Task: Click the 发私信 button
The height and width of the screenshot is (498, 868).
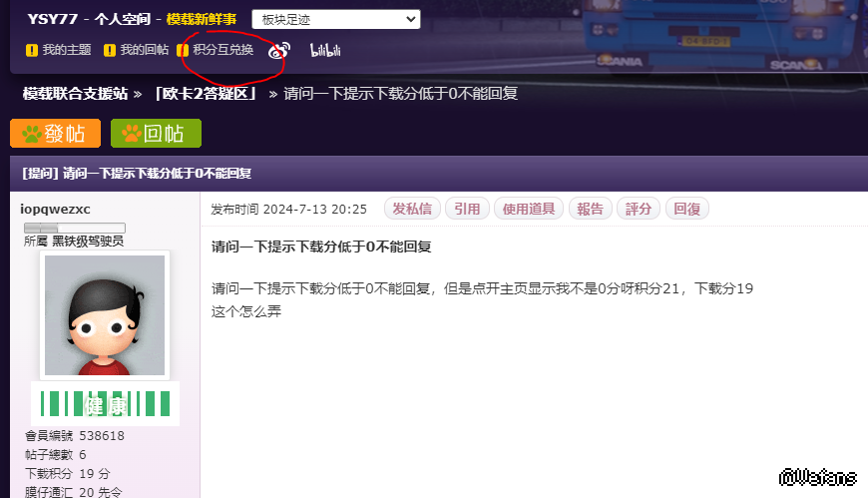Action: (x=412, y=209)
